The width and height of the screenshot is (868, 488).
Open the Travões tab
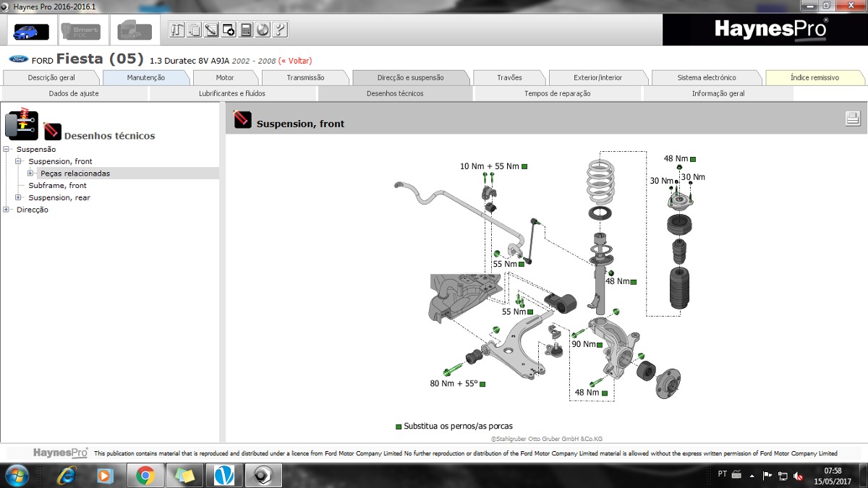click(509, 77)
